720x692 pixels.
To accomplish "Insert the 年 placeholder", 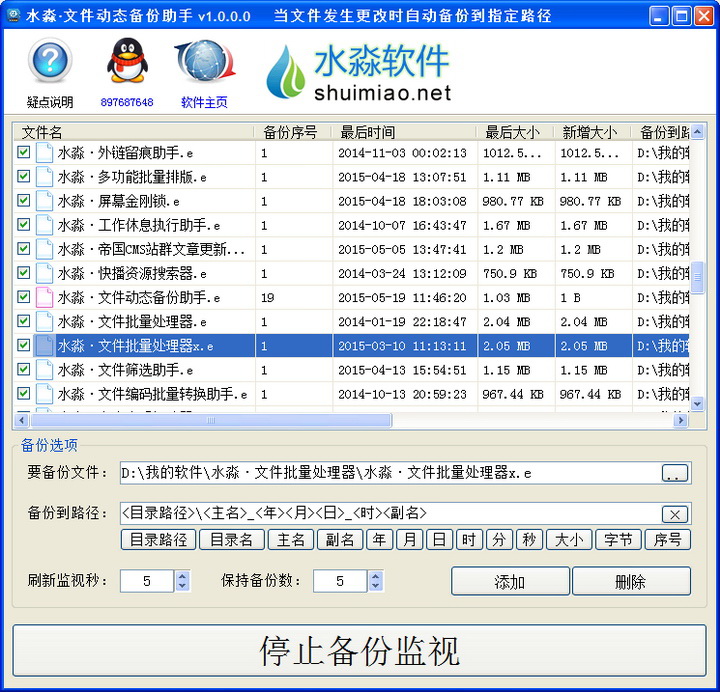I will [x=379, y=540].
